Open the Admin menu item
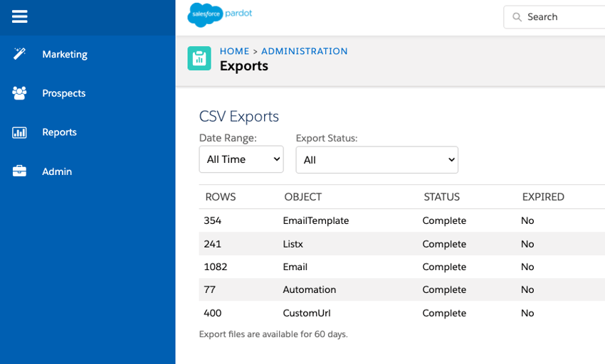Image resolution: width=605 pixels, height=364 pixels. pos(57,171)
